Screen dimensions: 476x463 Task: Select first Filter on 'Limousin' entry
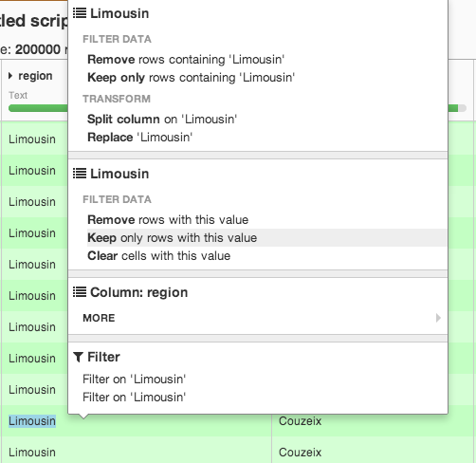[x=135, y=380]
